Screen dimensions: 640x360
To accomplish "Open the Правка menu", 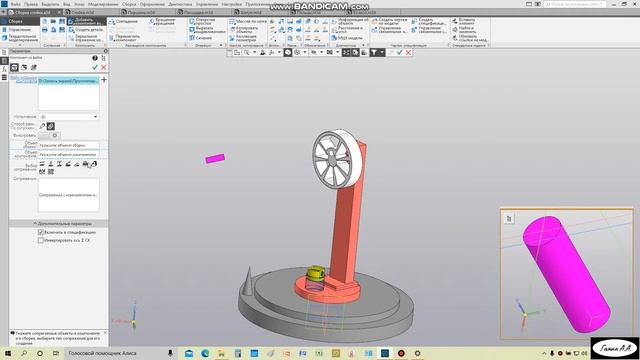I will [31, 4].
